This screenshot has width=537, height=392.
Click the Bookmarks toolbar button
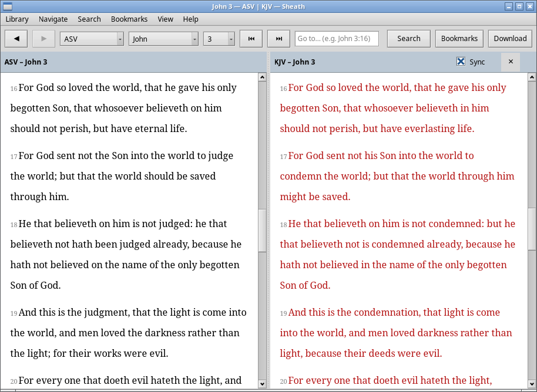point(459,39)
